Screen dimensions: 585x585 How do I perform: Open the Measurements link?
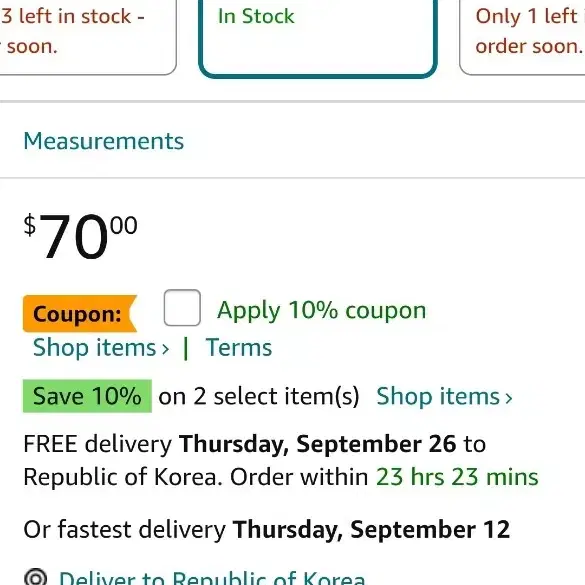point(104,141)
